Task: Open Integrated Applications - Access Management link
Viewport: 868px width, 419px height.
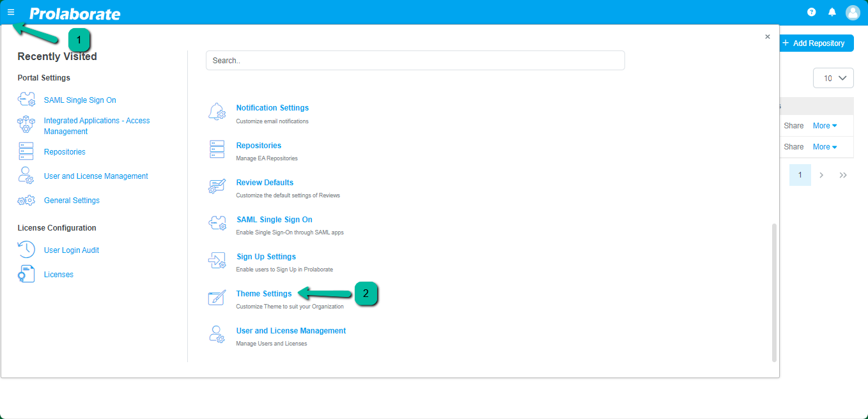Action: pyautogui.click(x=97, y=126)
